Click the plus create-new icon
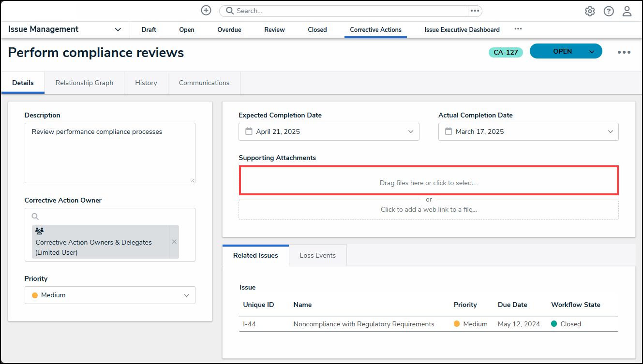The image size is (643, 364). 206,11
